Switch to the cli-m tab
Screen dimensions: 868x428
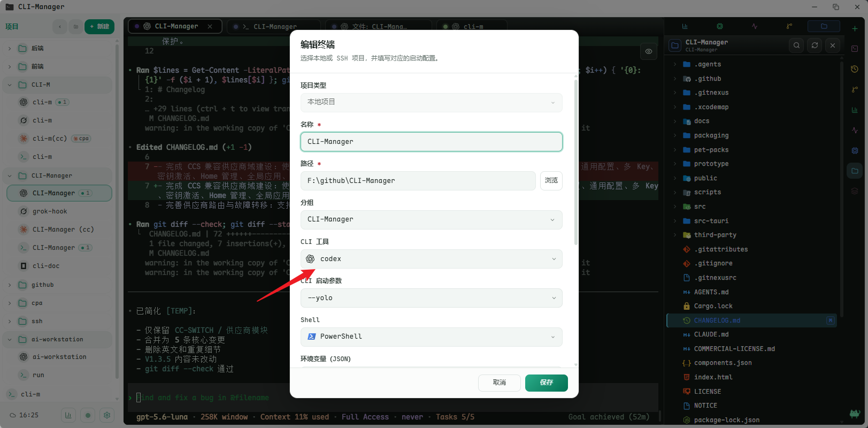tap(472, 26)
